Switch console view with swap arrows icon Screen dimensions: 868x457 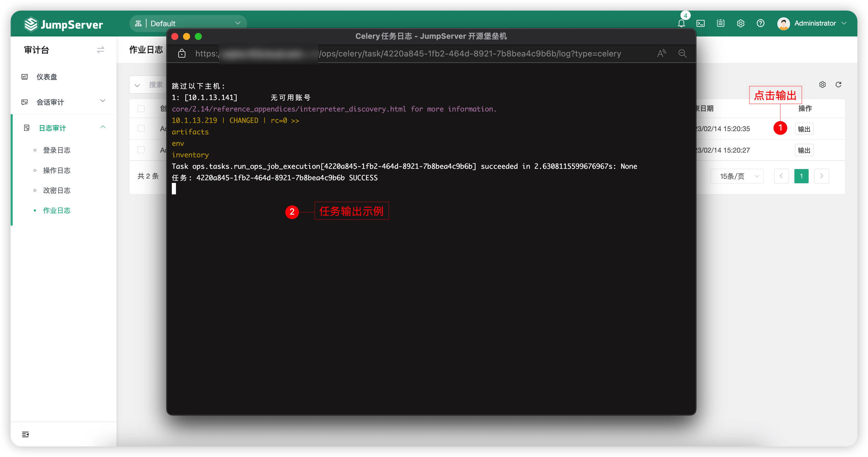tap(100, 50)
